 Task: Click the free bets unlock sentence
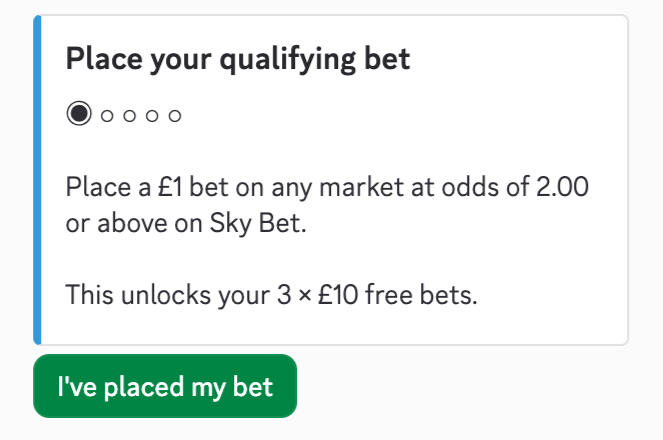(271, 294)
